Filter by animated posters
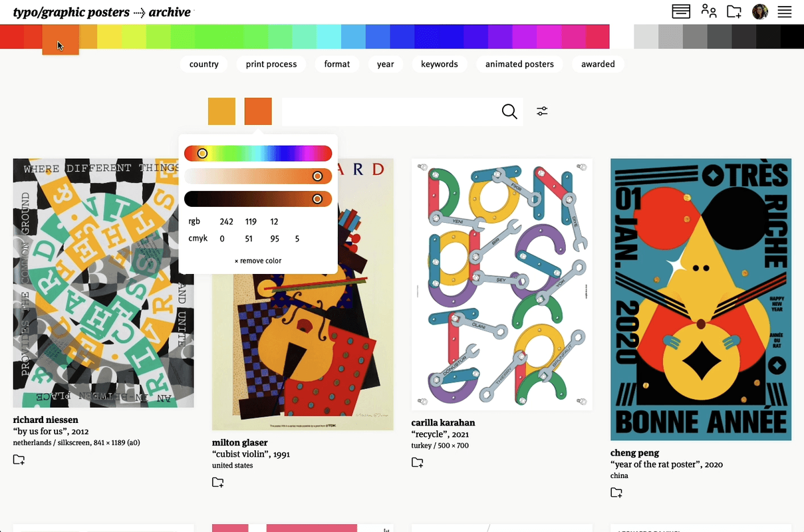Image resolution: width=804 pixels, height=532 pixels. tap(519, 64)
